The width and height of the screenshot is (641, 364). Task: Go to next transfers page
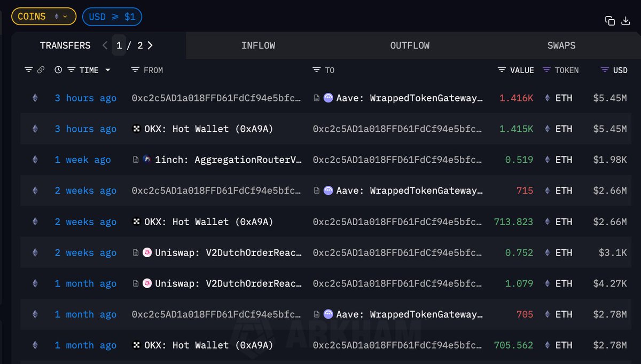[x=150, y=45]
